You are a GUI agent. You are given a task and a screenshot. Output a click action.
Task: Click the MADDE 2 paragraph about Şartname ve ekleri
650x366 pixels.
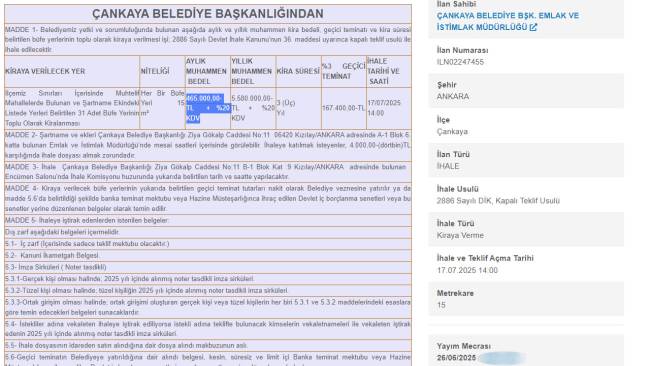pyautogui.click(x=208, y=145)
